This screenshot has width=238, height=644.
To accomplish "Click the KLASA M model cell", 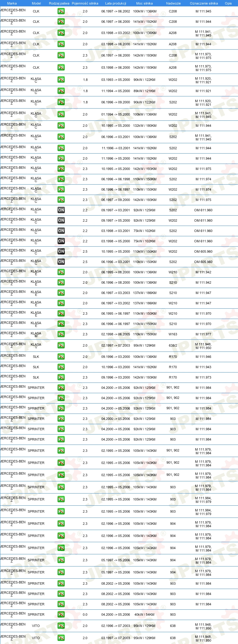I will (36, 334).
